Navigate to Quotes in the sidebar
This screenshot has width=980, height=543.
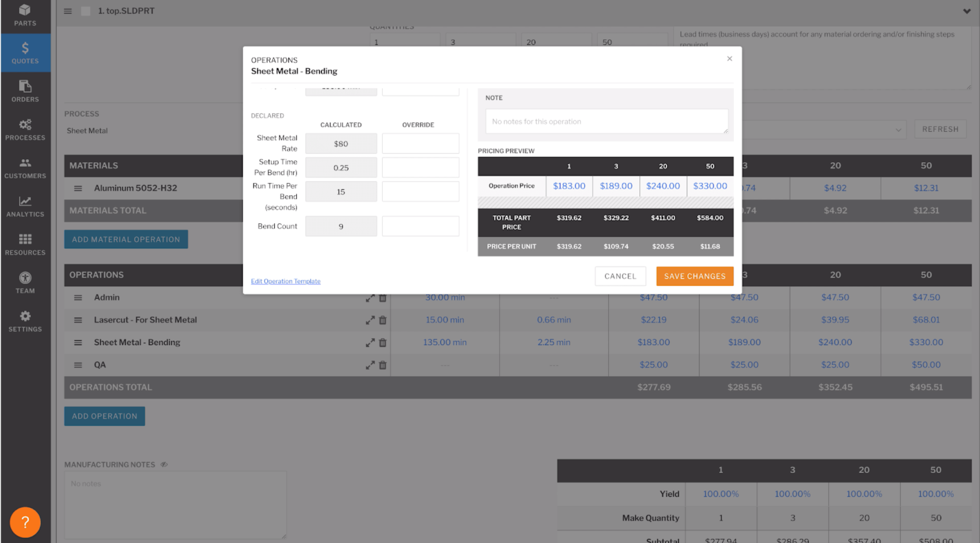coord(25,53)
